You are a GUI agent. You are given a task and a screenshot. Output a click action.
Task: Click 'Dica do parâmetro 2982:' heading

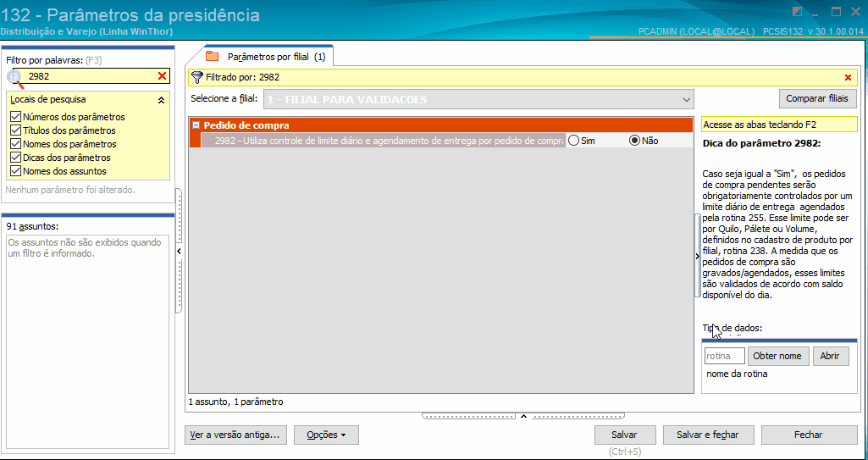tap(761, 143)
